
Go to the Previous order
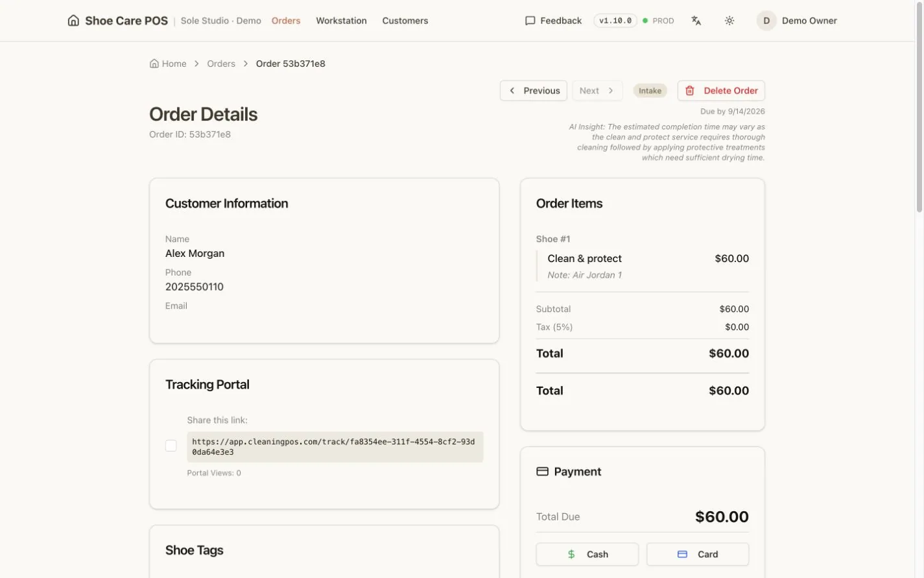pos(534,91)
